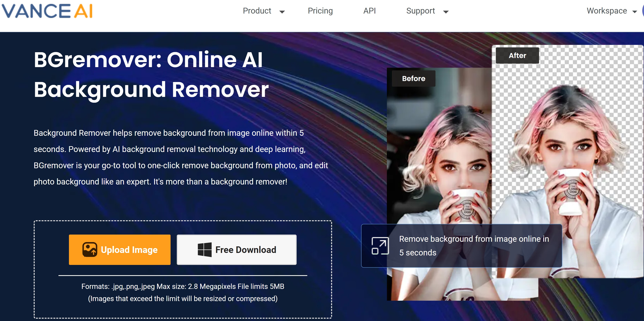The height and width of the screenshot is (321, 644).
Task: Click the picture icon inside Upload Image button
Action: coord(90,249)
